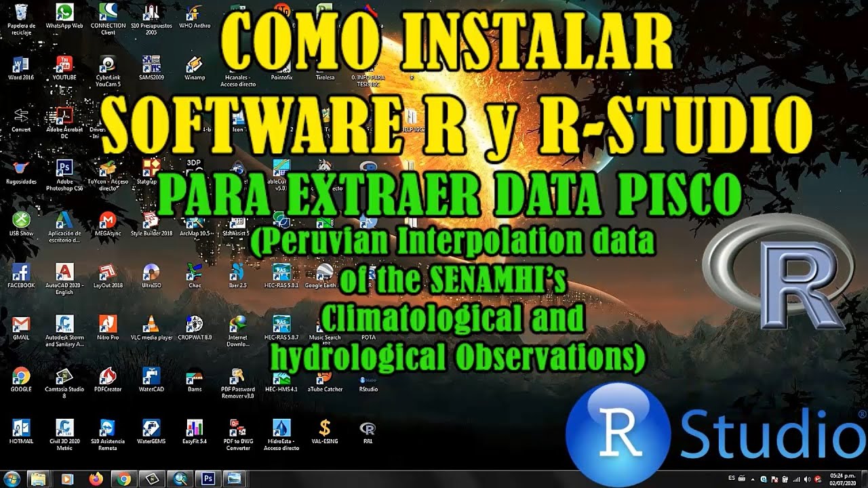Open CONNECTION Client shortcut

click(108, 19)
